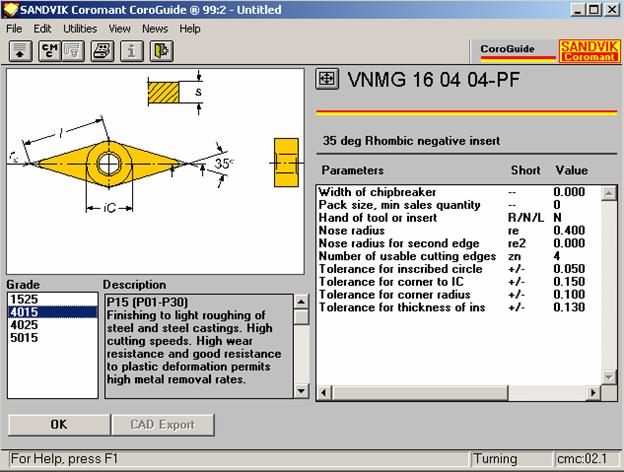Click the CMC code toolbar icon
624x472 pixels.
tap(50, 51)
